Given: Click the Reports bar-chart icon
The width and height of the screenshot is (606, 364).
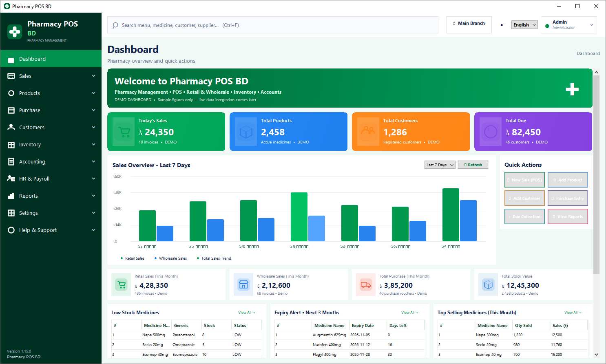Looking at the screenshot, I should tap(11, 196).
